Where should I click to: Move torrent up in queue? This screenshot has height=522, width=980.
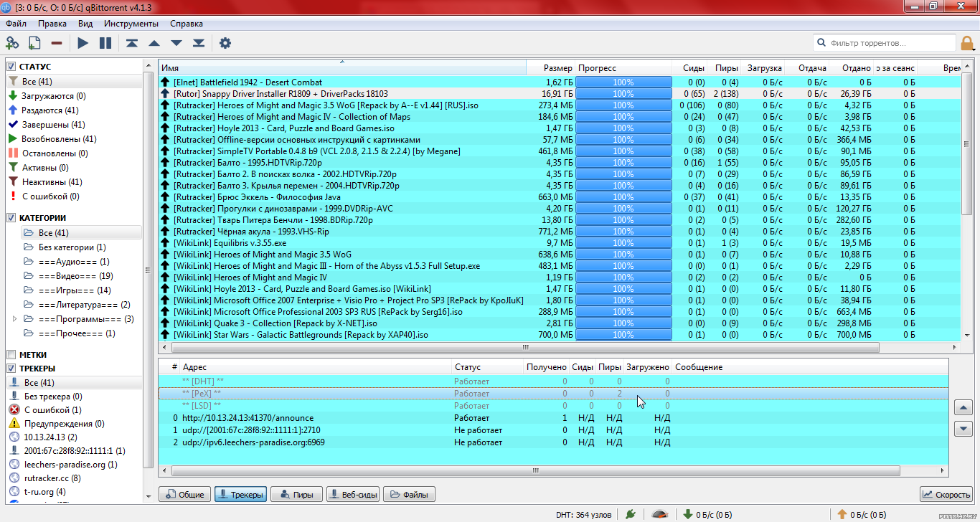(154, 43)
